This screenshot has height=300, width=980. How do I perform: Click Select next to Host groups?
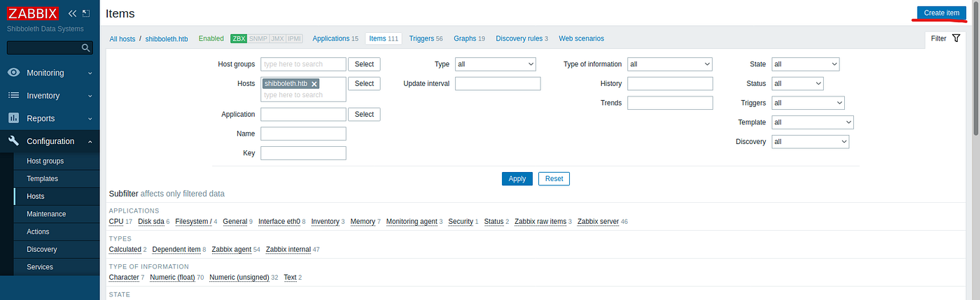pyautogui.click(x=364, y=64)
